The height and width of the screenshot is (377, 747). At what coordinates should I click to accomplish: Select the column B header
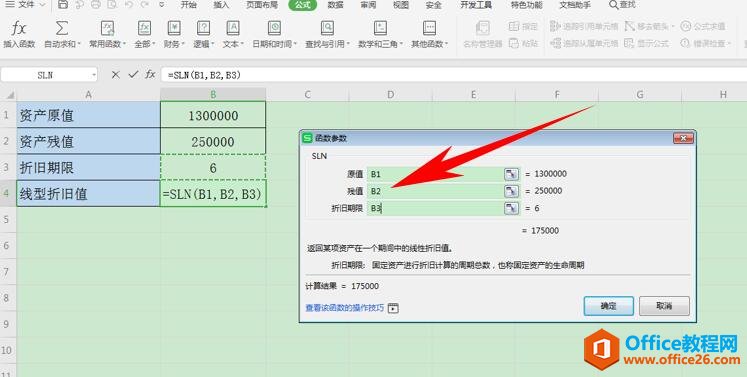[x=213, y=94]
